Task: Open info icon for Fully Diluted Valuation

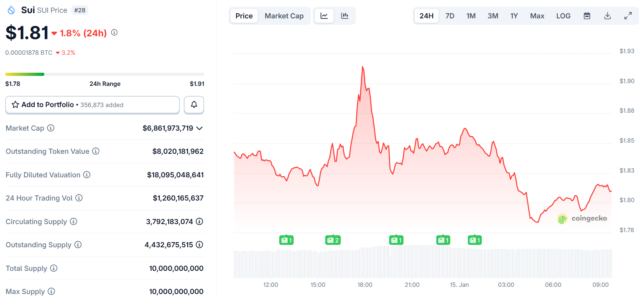Action: tap(87, 175)
